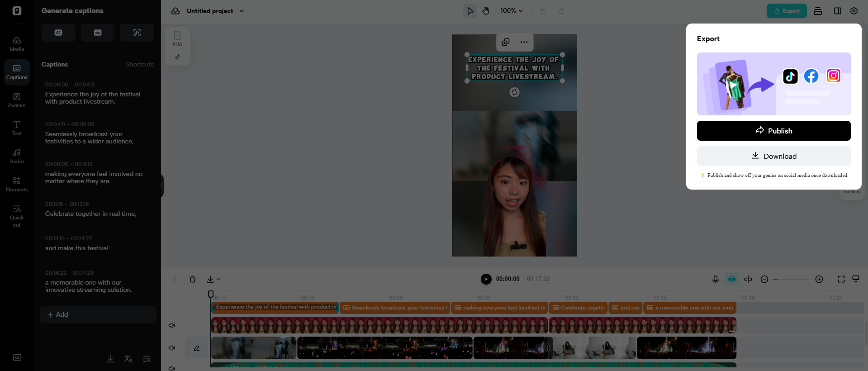The image size is (868, 371).
Task: Download captions using the panel's download icon
Action: tap(110, 359)
